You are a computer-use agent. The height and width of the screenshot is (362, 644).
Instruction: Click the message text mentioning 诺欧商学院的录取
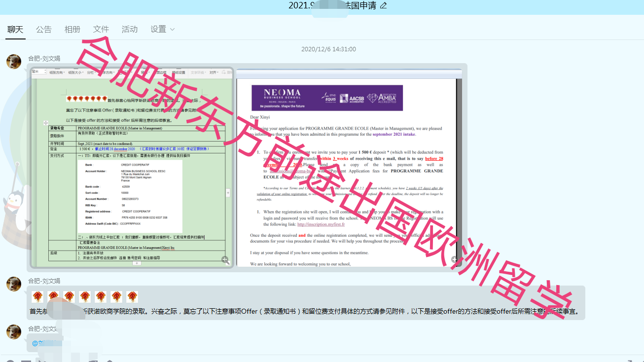pyautogui.click(x=304, y=312)
